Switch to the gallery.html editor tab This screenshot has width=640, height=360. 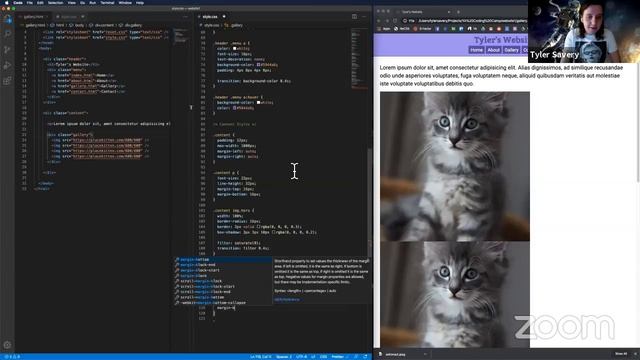pyautogui.click(x=33, y=17)
